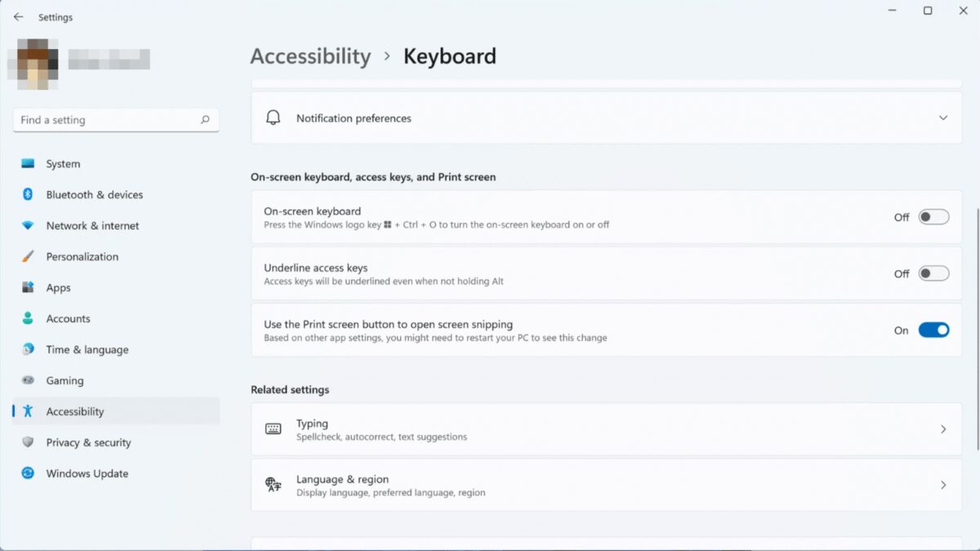The width and height of the screenshot is (980, 551).
Task: Enable the On-screen keyboard toggle
Action: (933, 217)
